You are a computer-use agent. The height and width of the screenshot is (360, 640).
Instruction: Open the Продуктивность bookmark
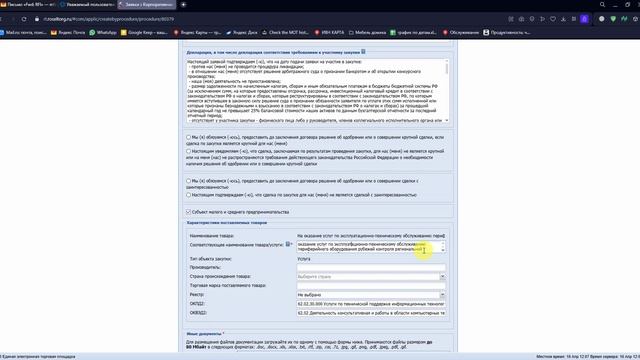point(507,32)
